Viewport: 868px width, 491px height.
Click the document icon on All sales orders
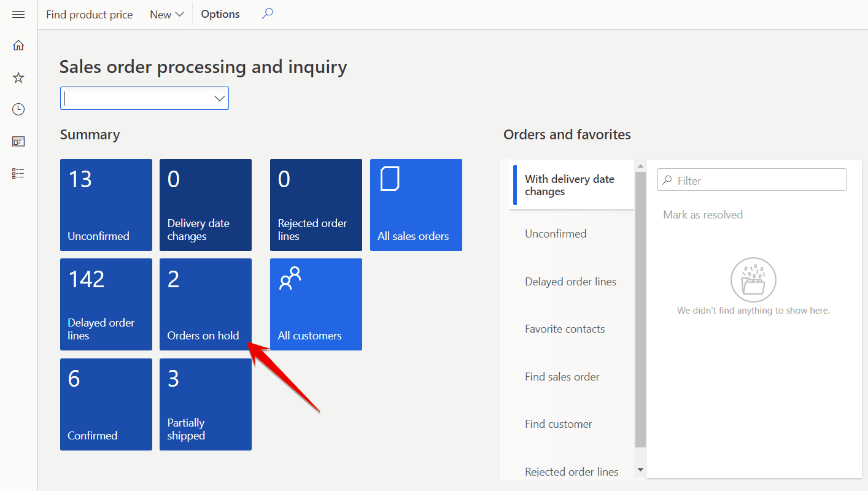click(x=390, y=179)
